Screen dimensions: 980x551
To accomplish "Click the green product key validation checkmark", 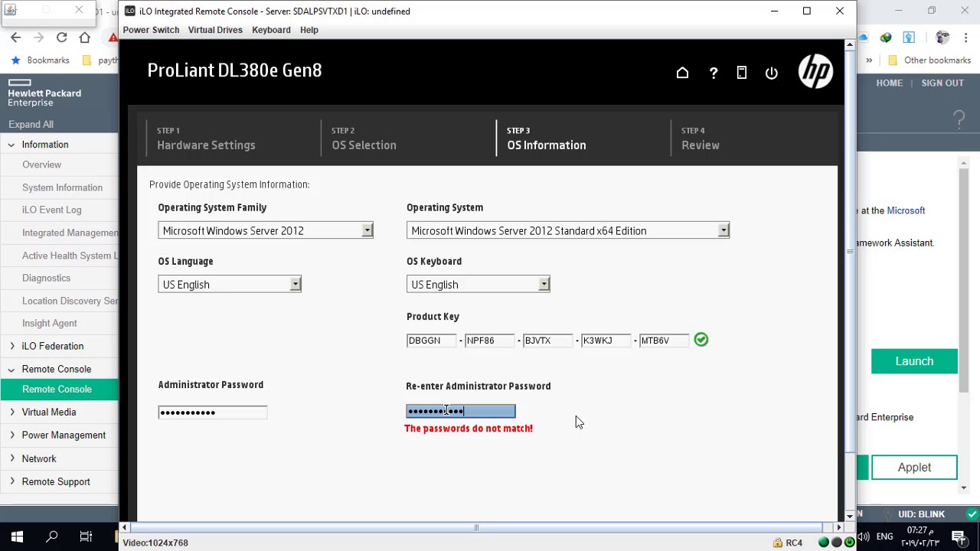I will [701, 340].
